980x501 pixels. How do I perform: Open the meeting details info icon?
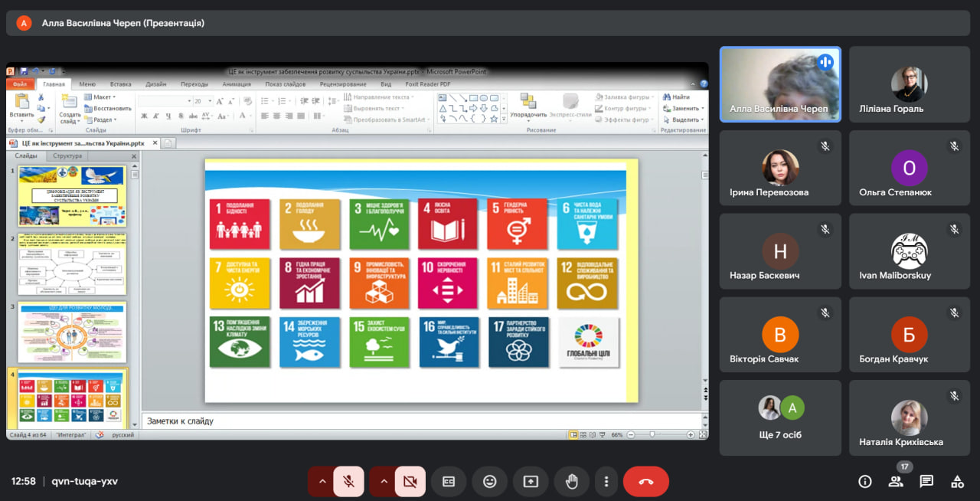[x=865, y=482]
